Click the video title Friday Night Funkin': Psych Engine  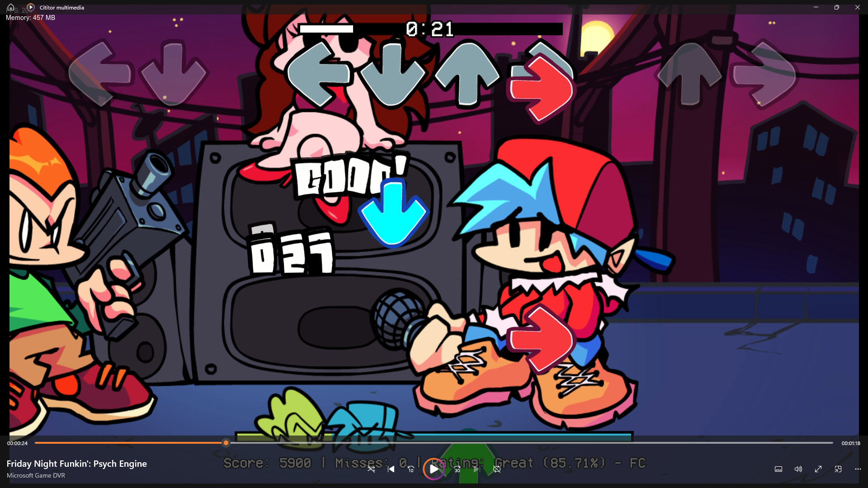pyautogui.click(x=77, y=464)
